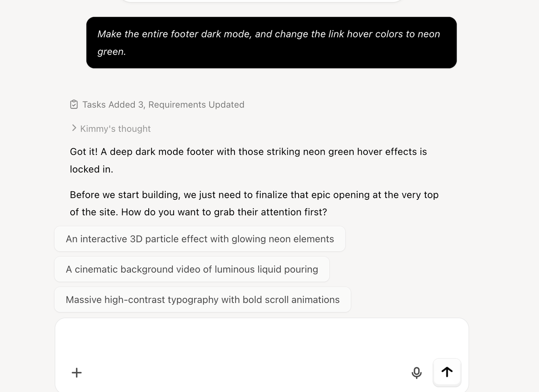Click the tasks clipboard checkmark icon
The height and width of the screenshot is (392, 539).
coord(74,104)
